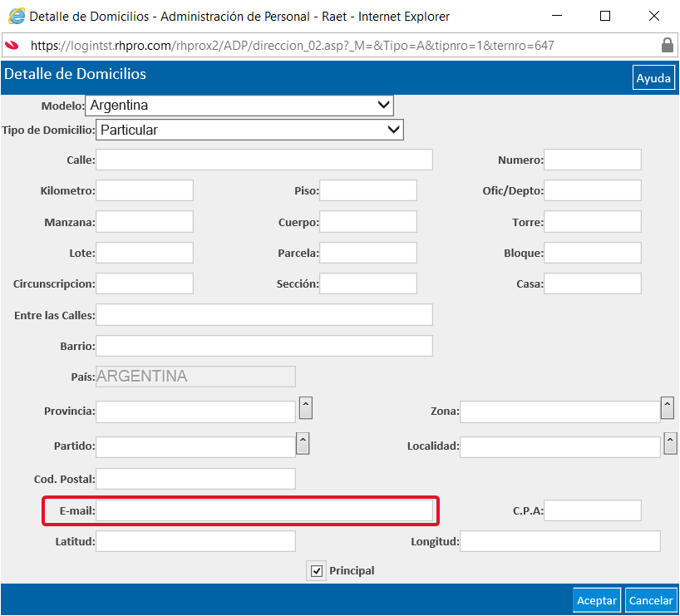Focus the E-mail input field
The height and width of the screenshot is (616, 680).
pyautogui.click(x=264, y=510)
